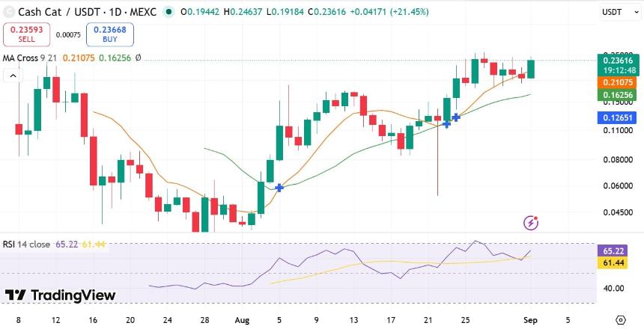Click the Aug label on time axis
Image resolution: width=644 pixels, height=329 pixels.
243,320
